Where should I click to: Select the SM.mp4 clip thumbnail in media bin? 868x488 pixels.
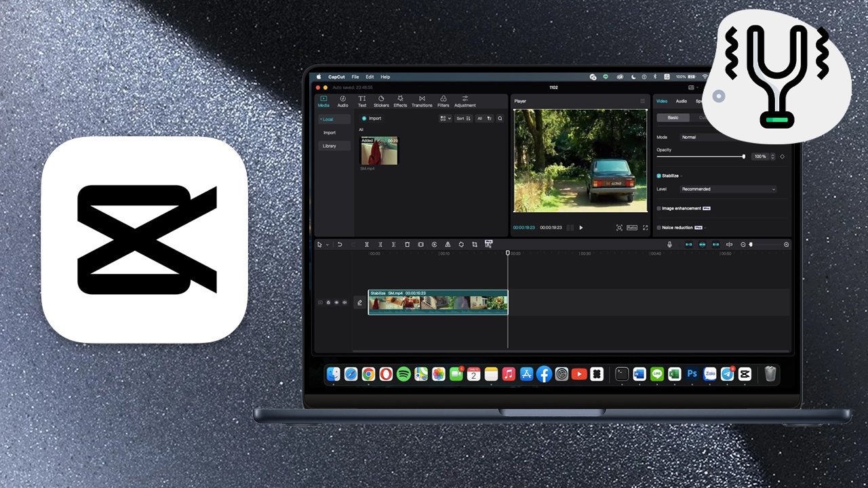pos(378,149)
